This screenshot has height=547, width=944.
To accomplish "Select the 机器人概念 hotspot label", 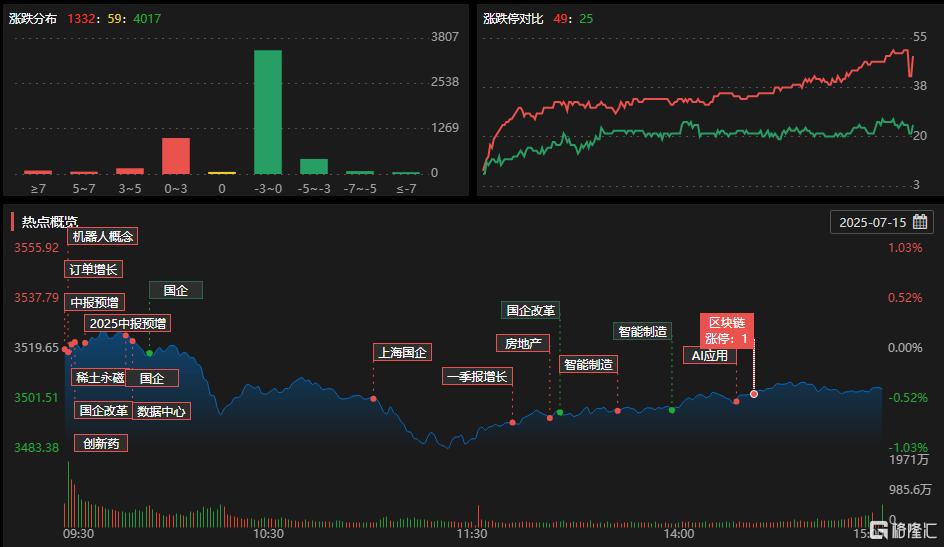I will tap(102, 236).
